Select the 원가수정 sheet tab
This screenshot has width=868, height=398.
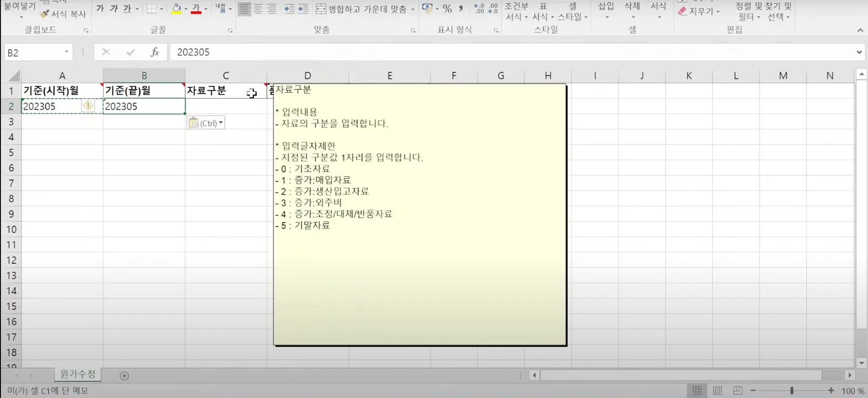tap(78, 374)
